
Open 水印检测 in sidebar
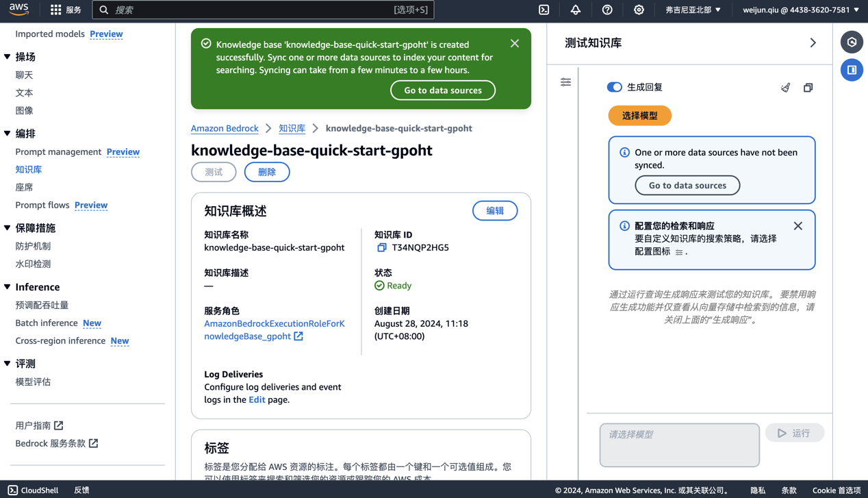[33, 264]
